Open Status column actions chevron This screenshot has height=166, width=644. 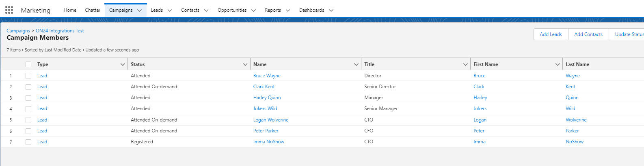tap(245, 64)
